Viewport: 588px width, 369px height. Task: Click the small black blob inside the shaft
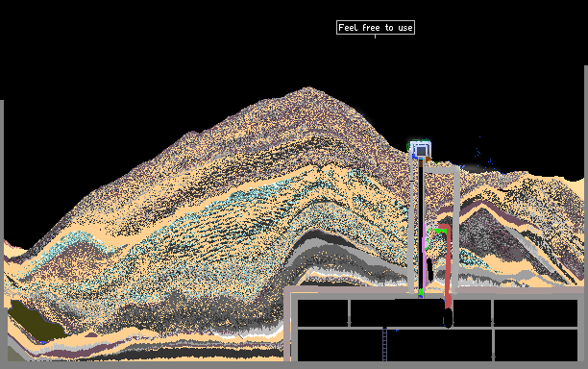(x=429, y=269)
